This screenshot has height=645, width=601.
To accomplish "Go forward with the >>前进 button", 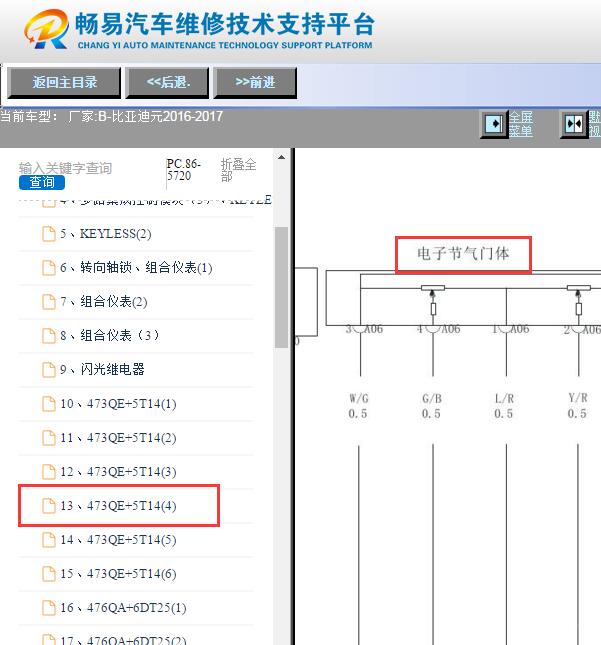I will point(255,83).
